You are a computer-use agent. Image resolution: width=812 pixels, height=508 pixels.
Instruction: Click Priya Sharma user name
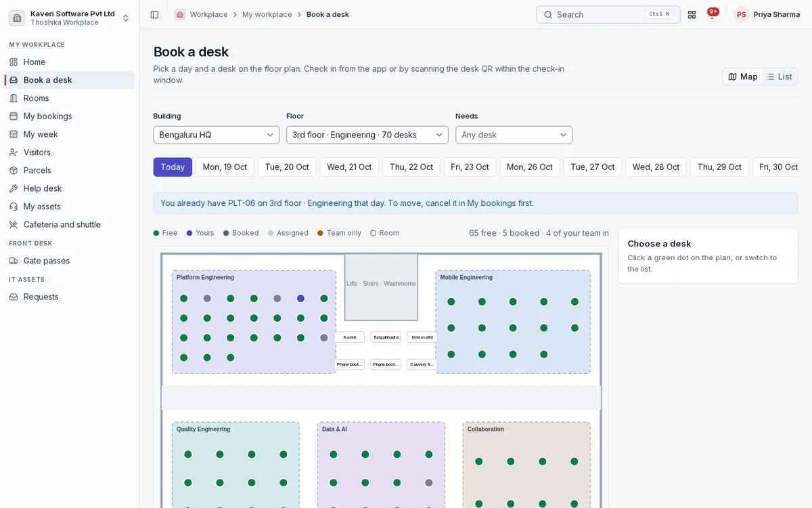click(x=777, y=14)
